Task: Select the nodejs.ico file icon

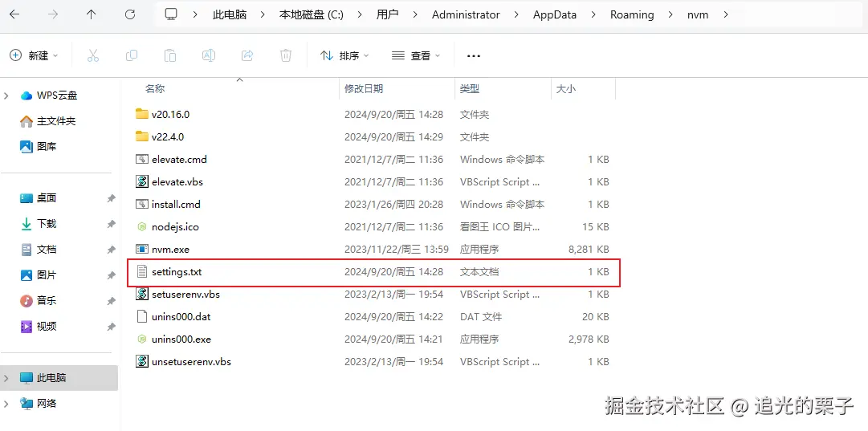Action: 142,227
